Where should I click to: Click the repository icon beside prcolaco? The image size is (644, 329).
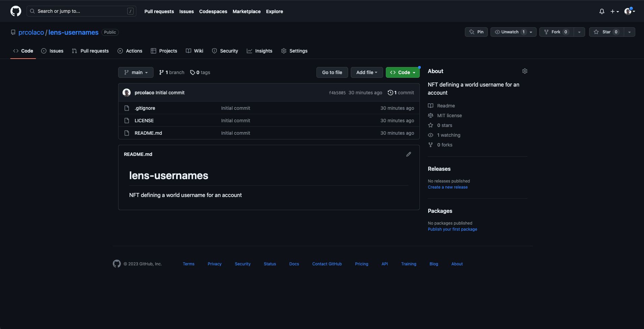[13, 32]
